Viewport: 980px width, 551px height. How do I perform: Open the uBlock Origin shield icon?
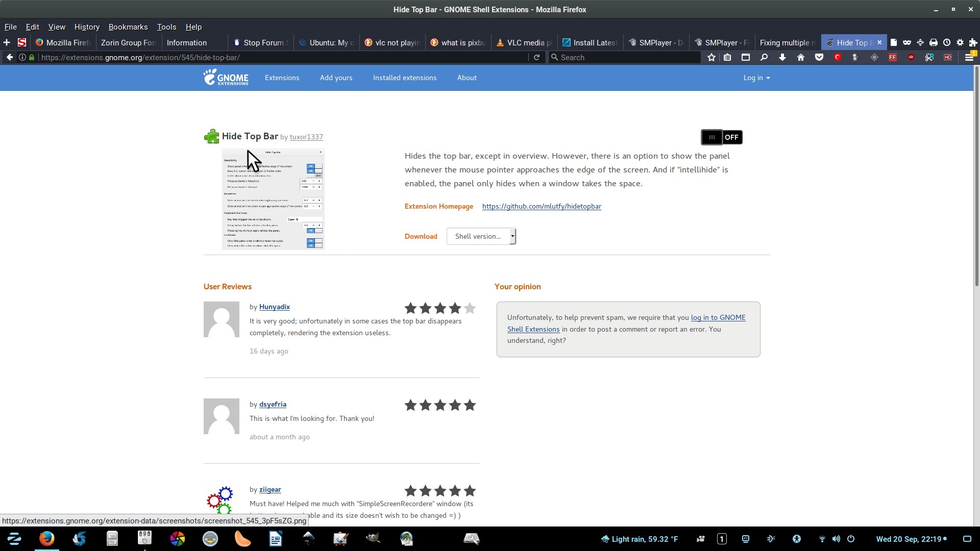[911, 57]
